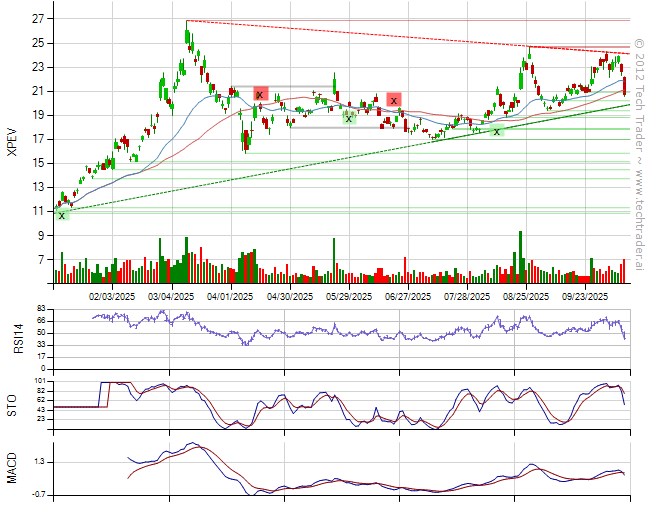Click the 1.3 value on MACD axis
657x514 pixels.
[36, 462]
